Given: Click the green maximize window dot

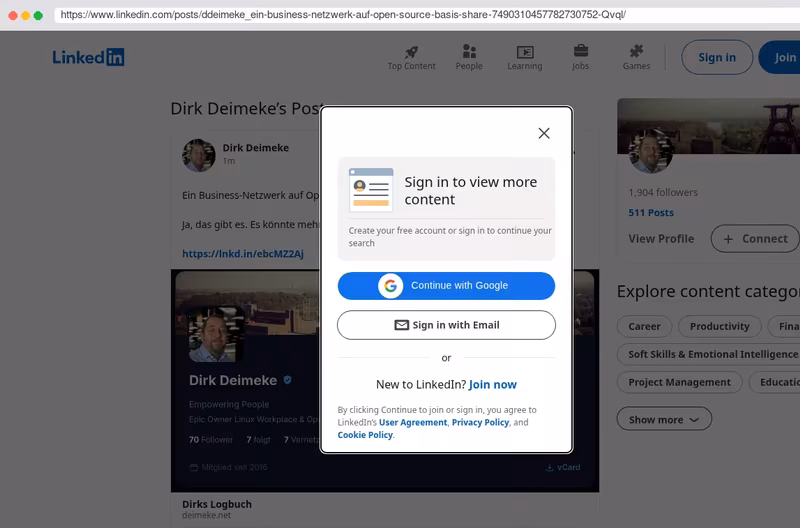Looking at the screenshot, I should coord(38,15).
